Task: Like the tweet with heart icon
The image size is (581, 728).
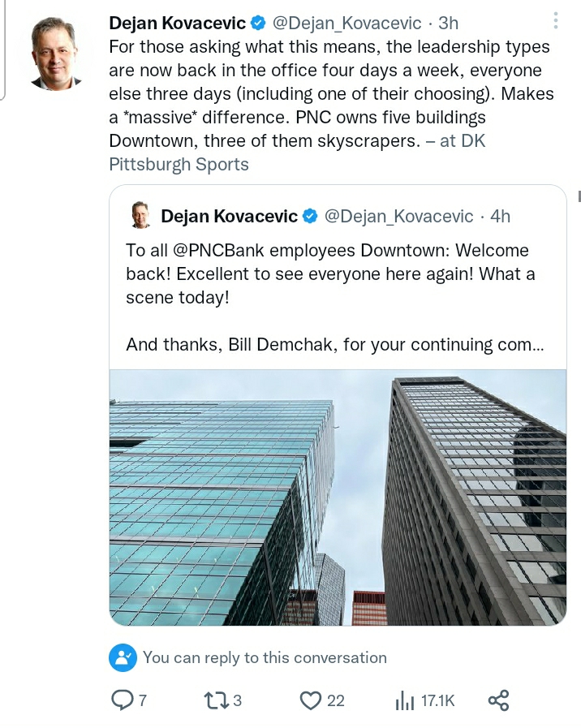Action: 311,700
